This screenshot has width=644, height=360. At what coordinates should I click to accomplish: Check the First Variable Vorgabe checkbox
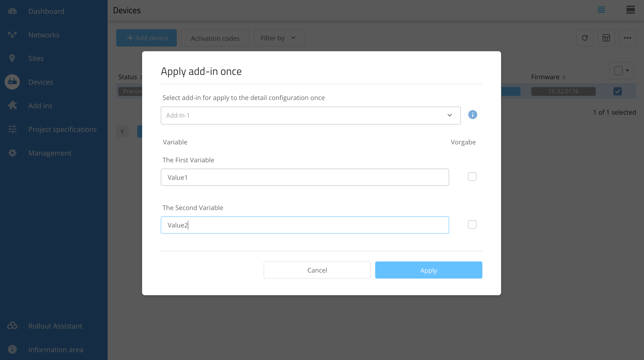pos(472,177)
